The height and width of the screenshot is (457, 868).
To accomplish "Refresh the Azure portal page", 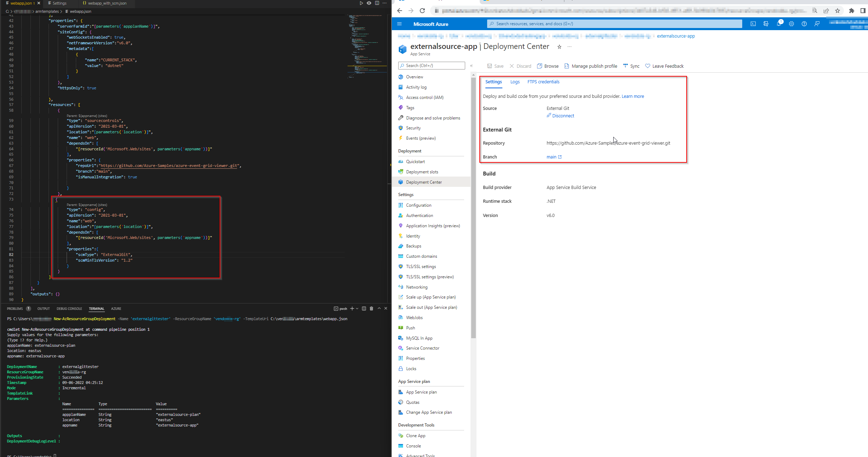I will click(422, 11).
